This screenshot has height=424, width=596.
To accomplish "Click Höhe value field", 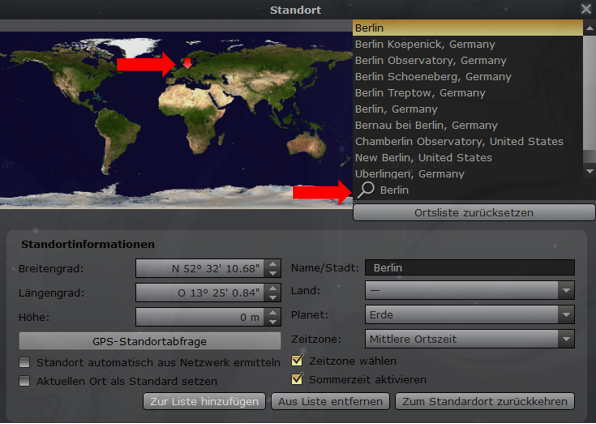I will pos(201,317).
